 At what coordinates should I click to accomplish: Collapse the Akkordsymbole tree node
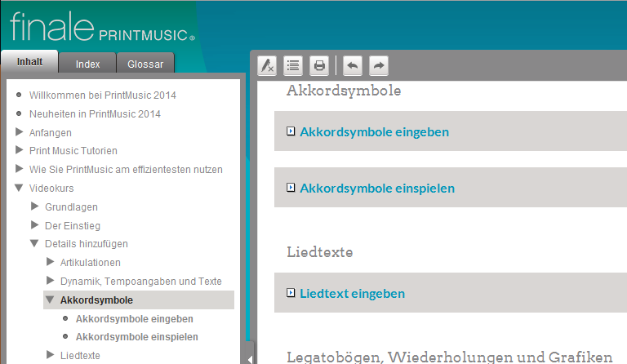pos(50,300)
